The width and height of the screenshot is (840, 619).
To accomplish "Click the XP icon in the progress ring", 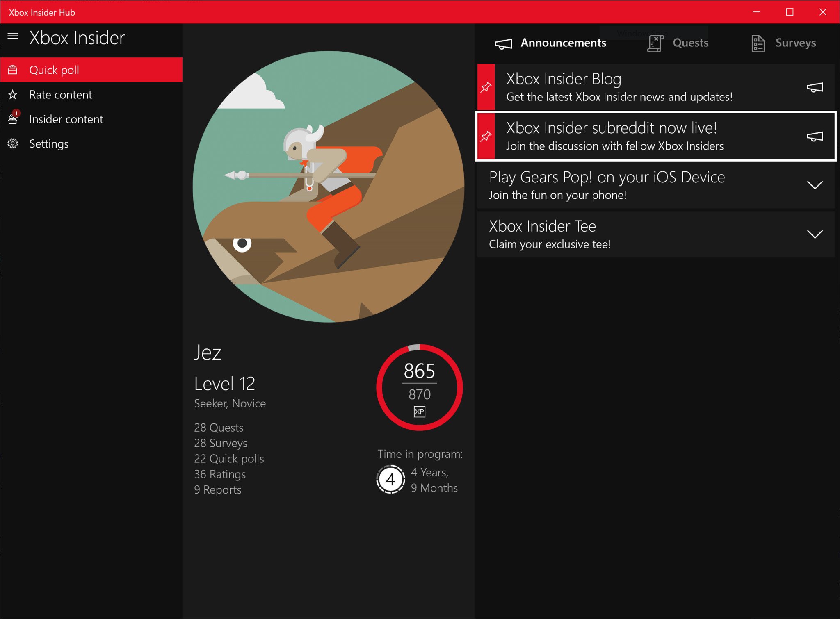I will coord(419,412).
